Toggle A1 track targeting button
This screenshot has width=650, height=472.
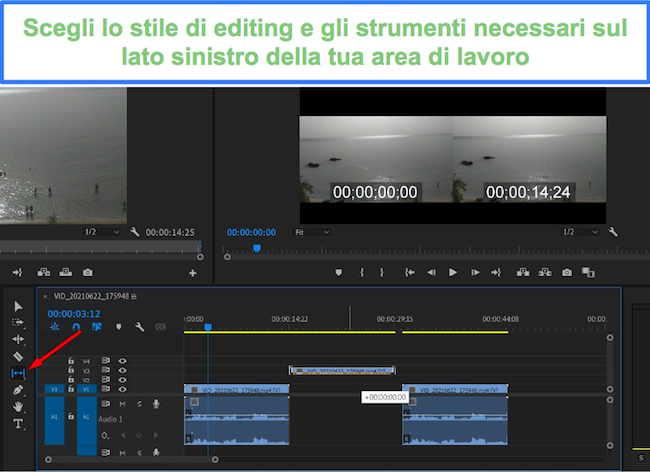point(86,421)
